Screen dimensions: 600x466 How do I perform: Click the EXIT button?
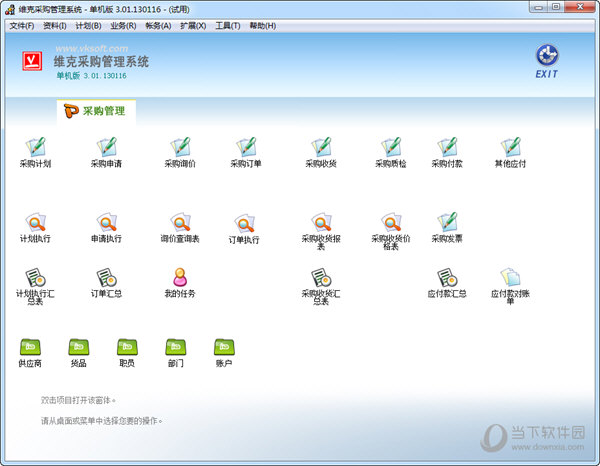tap(547, 62)
